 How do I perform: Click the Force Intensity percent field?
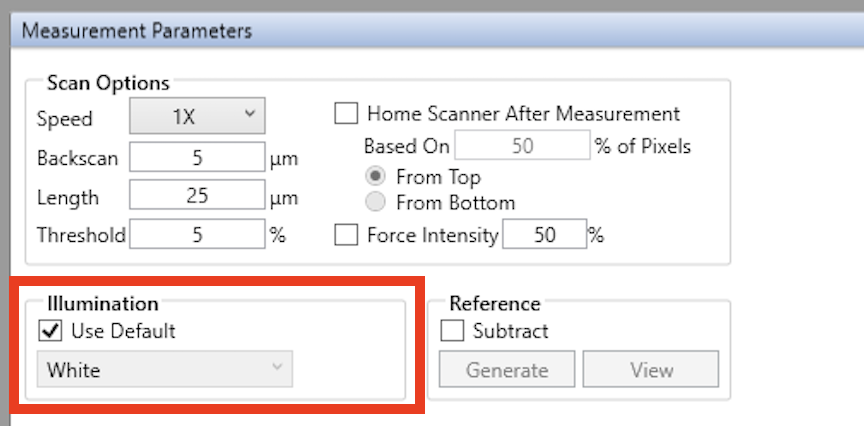point(543,236)
